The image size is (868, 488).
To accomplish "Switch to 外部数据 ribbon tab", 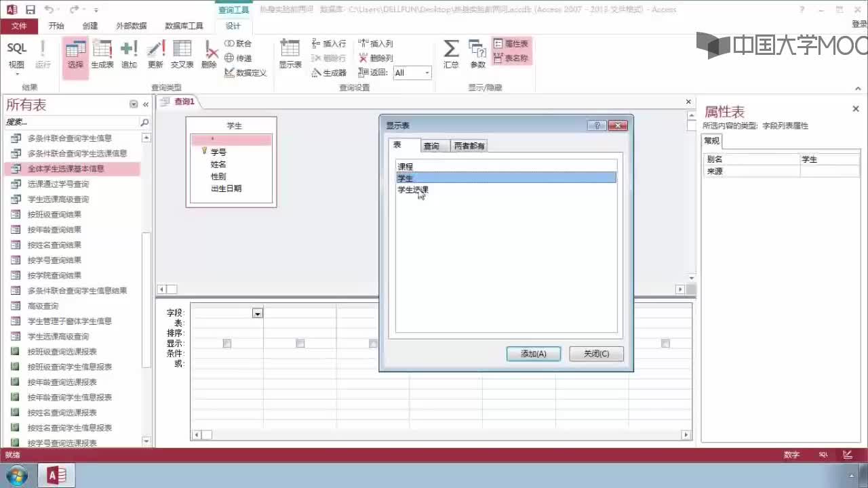I will click(132, 26).
